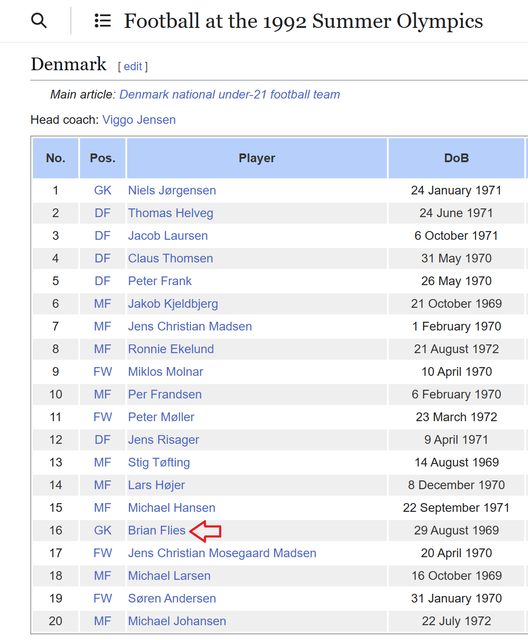Open Brian Flies player page

click(157, 530)
